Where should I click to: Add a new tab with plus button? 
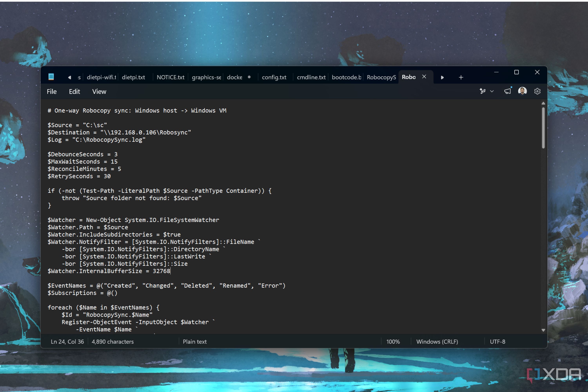pyautogui.click(x=461, y=77)
